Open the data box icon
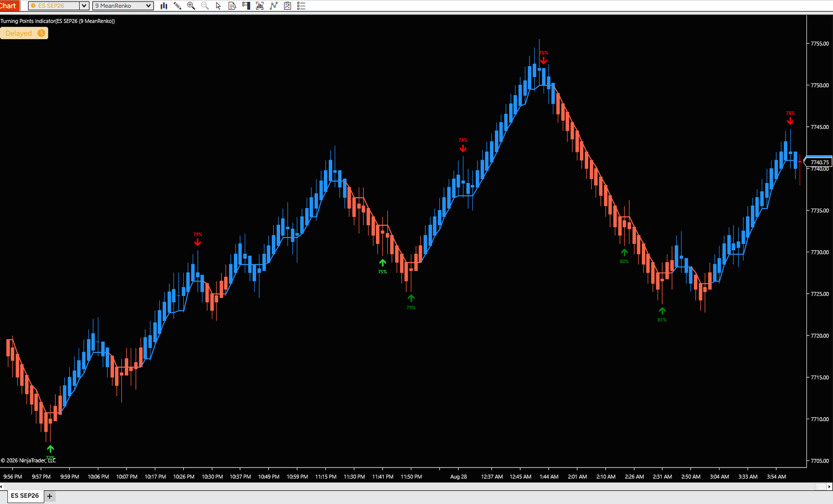Screen dimensions: 833x504 tap(232, 6)
